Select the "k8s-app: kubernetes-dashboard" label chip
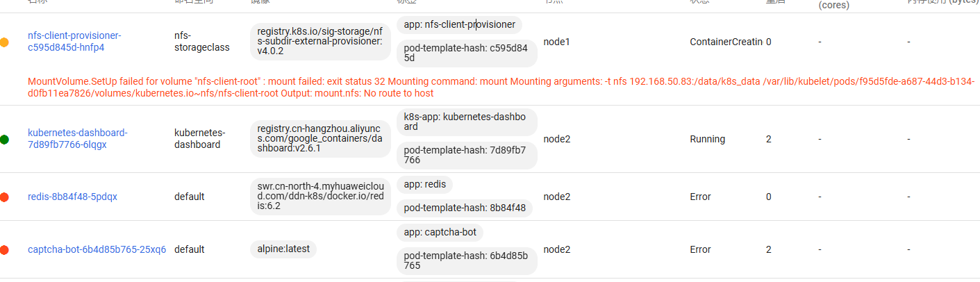 467,122
